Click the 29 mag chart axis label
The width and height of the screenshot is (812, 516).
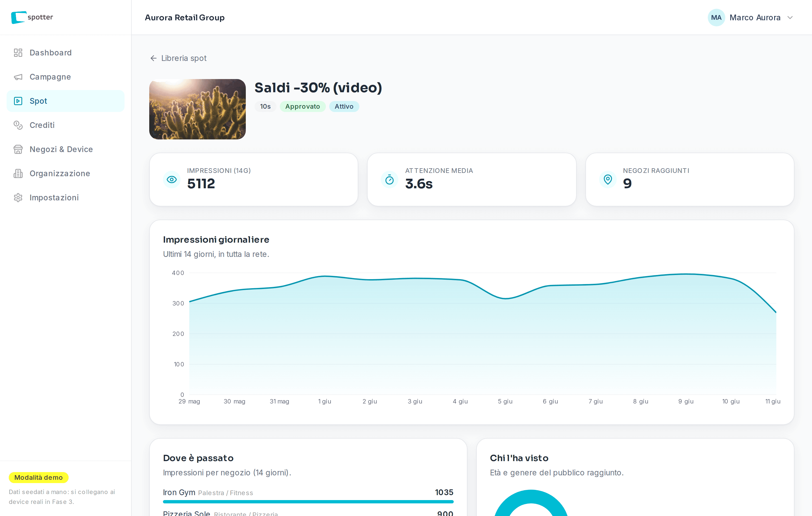(189, 401)
